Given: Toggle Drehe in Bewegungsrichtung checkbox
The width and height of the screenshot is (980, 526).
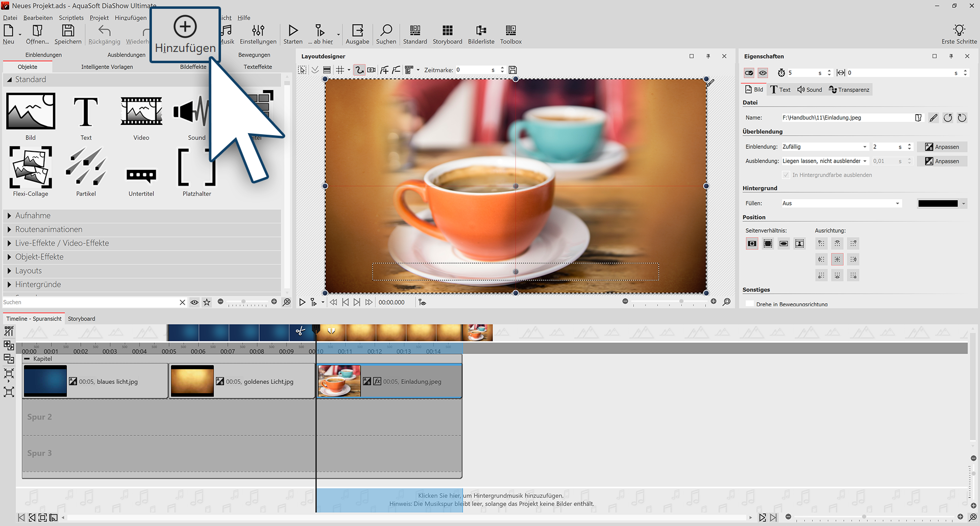Looking at the screenshot, I should click(749, 304).
